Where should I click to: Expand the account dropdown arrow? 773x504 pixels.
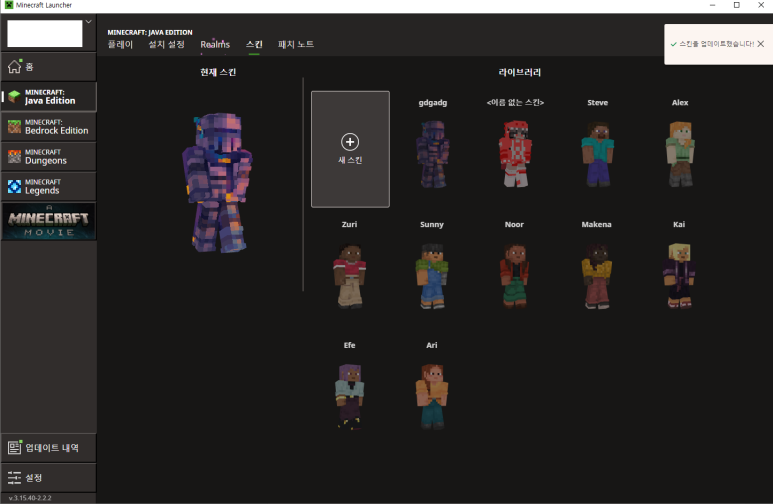click(x=89, y=22)
